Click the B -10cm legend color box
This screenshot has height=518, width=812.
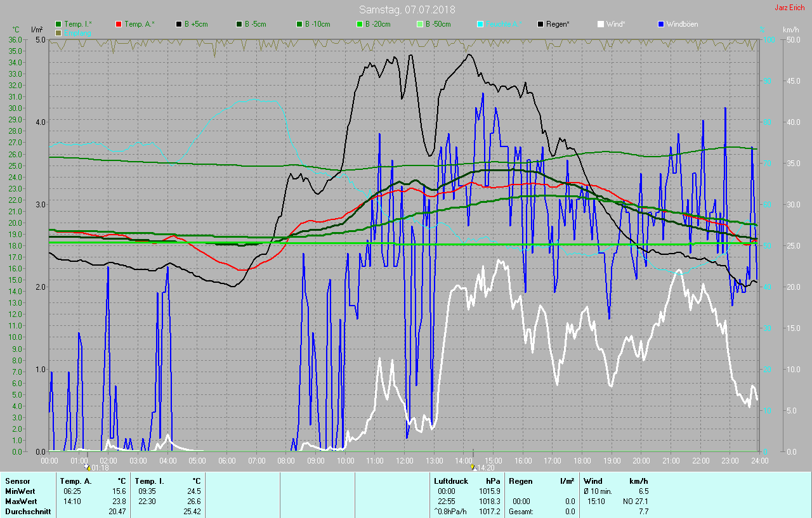(299, 24)
